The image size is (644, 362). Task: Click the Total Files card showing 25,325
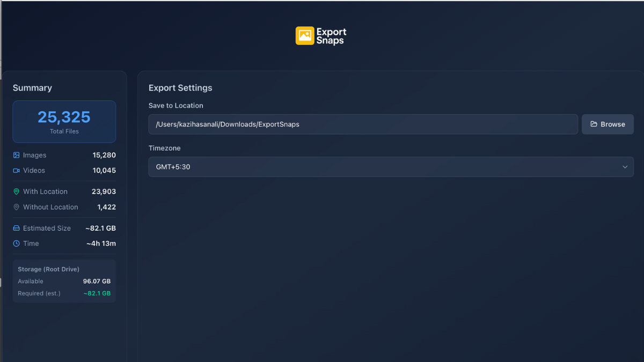click(64, 122)
